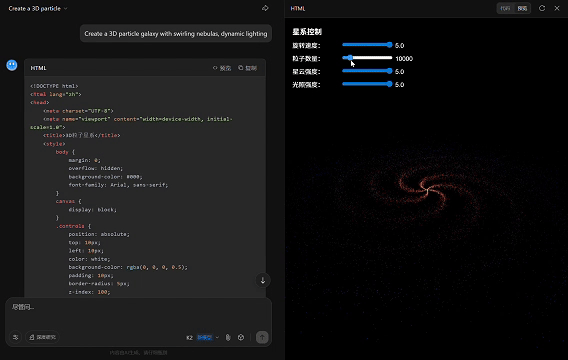Open the settings sliders icon in input box
568x360 pixels.
coord(16,337)
